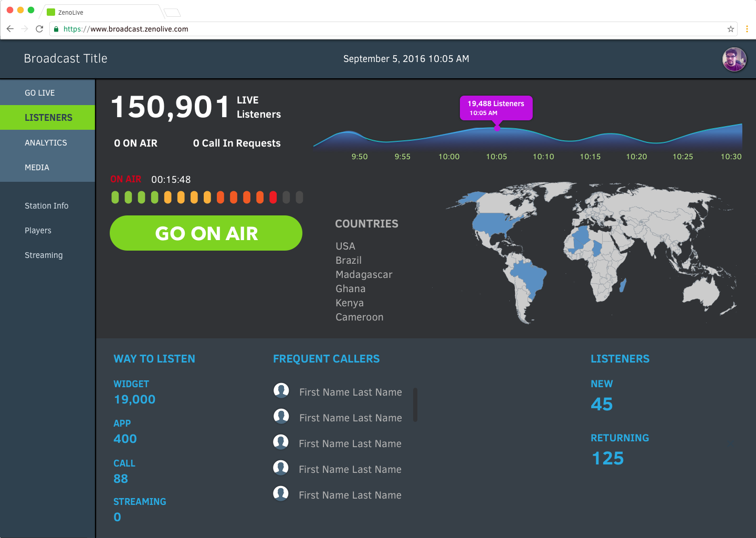Open the Chrome three-dot menu

click(747, 29)
